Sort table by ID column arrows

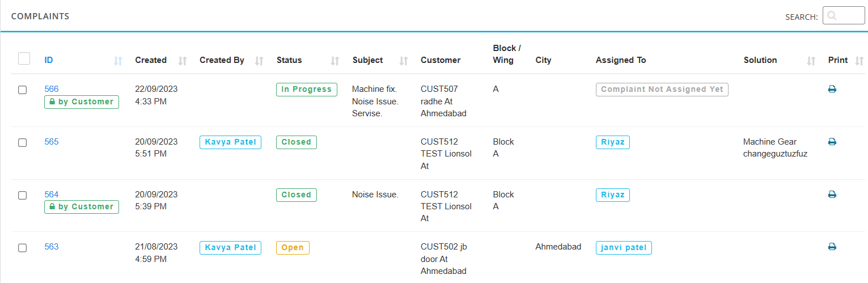click(118, 61)
